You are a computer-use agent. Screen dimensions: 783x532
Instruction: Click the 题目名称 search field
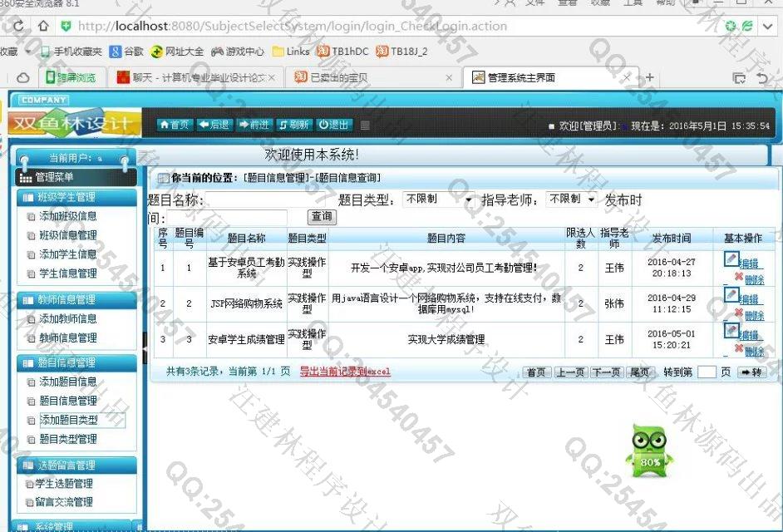[x=265, y=200]
